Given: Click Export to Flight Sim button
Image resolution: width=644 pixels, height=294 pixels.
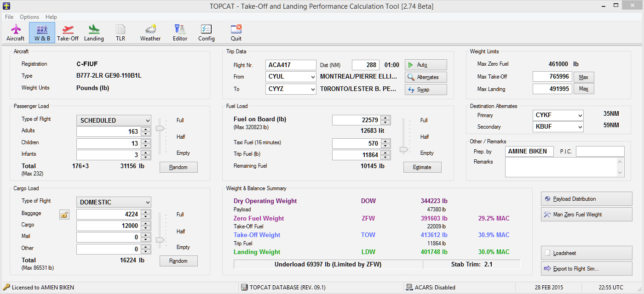Looking at the screenshot, I should tap(586, 269).
